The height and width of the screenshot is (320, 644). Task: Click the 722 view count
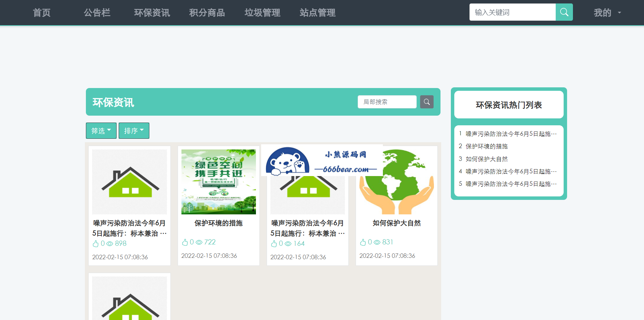tap(210, 242)
